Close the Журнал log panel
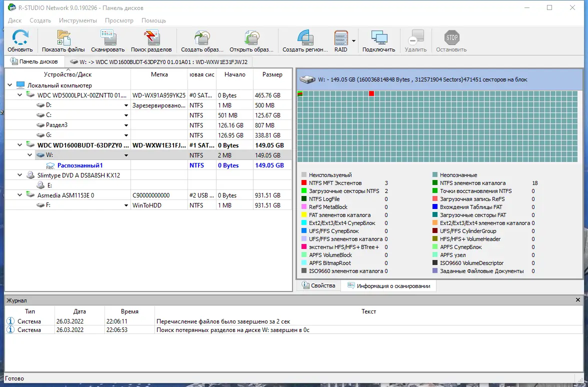Image resolution: width=588 pixels, height=387 pixels. 578,300
